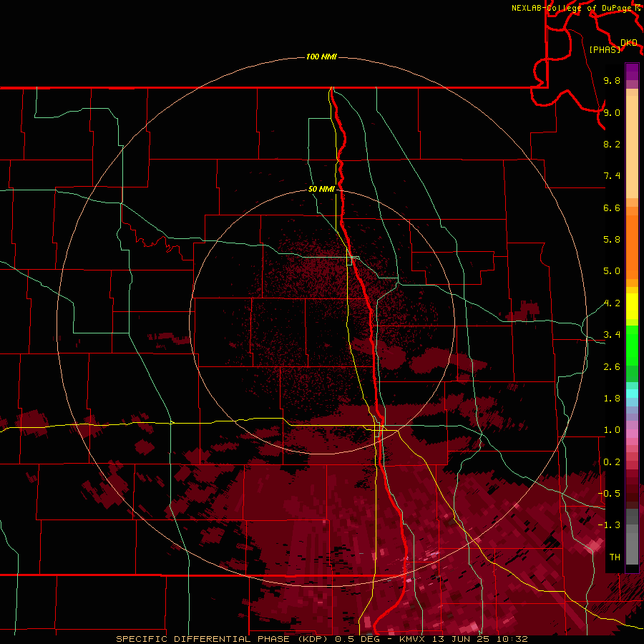Click the NEXLAB-College of DuPage watermark text
Screen dimensions: 644x644
(x=572, y=8)
